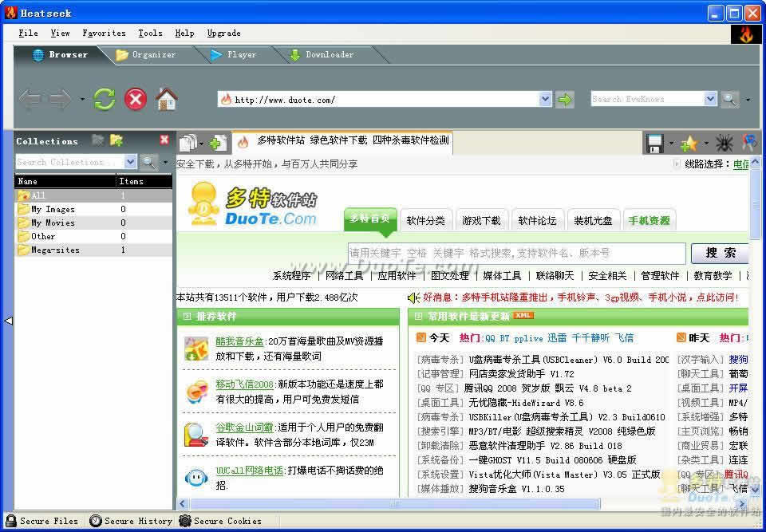Expand the Search Collections dropdown
Image resolution: width=766 pixels, height=532 pixels.
pos(131,162)
